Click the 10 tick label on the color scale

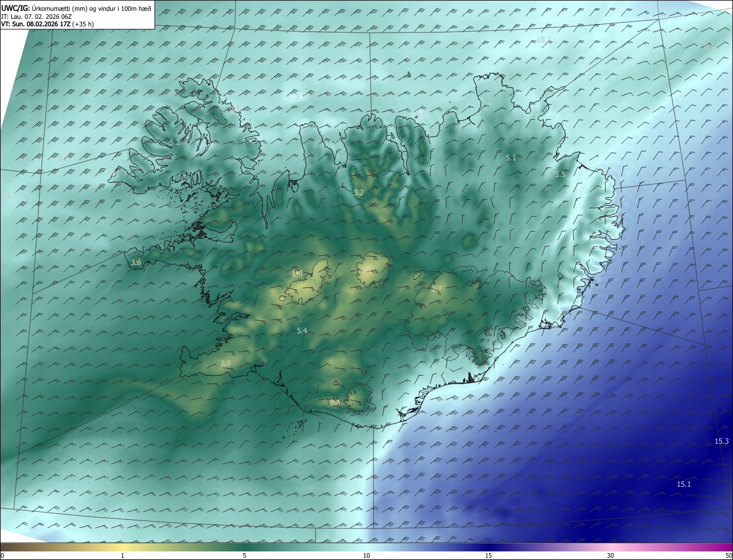click(366, 555)
